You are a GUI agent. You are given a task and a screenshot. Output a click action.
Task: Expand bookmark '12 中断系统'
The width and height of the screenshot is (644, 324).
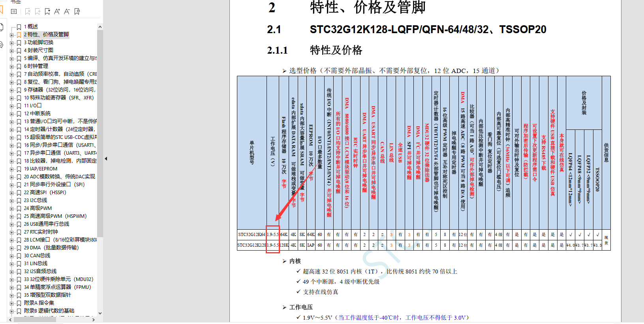coord(11,114)
